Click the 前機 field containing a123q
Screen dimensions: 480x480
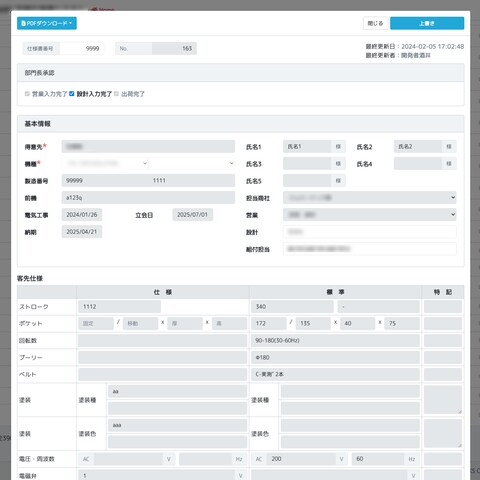tap(148, 198)
